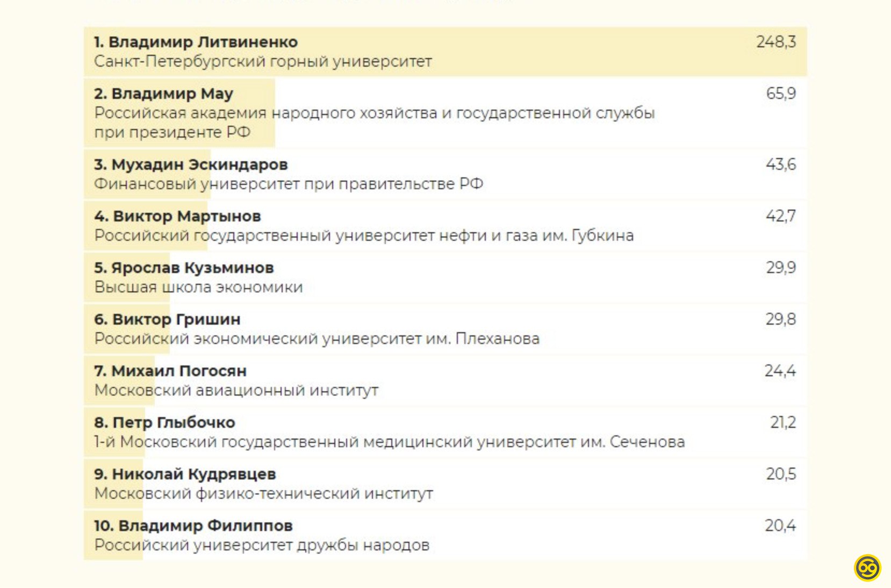Click the yellow round logo icon
This screenshot has width=891, height=588.
point(867,568)
